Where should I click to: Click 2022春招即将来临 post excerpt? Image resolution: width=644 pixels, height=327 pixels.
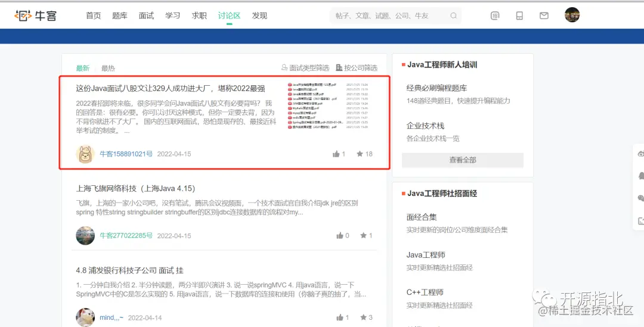176,117
